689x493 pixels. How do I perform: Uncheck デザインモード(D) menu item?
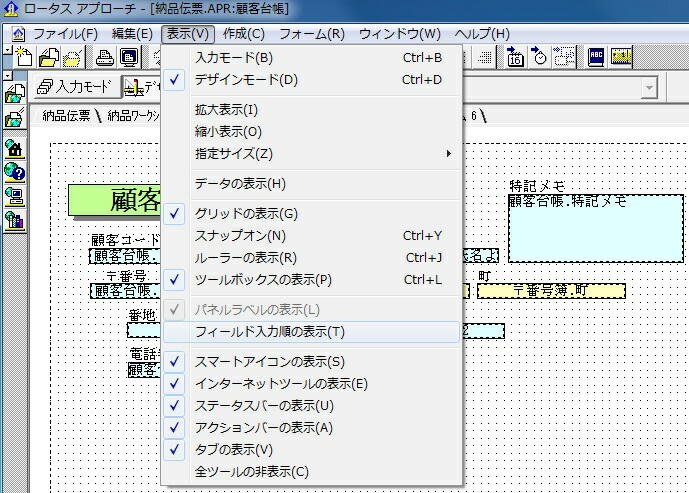[312, 80]
